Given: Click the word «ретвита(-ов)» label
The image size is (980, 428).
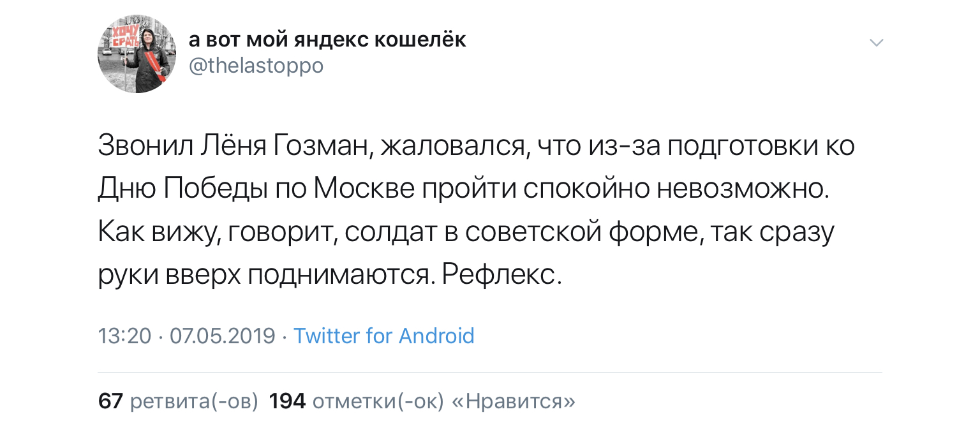Looking at the screenshot, I should pyautogui.click(x=194, y=401).
